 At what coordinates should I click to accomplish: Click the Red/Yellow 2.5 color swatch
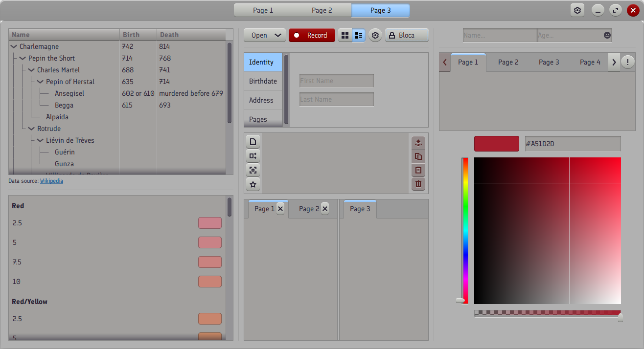(x=210, y=319)
